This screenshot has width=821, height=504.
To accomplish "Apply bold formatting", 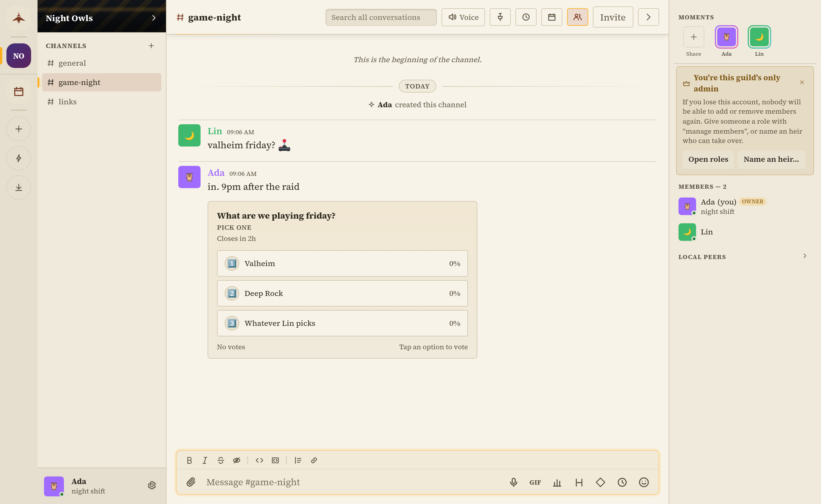I will 189,460.
